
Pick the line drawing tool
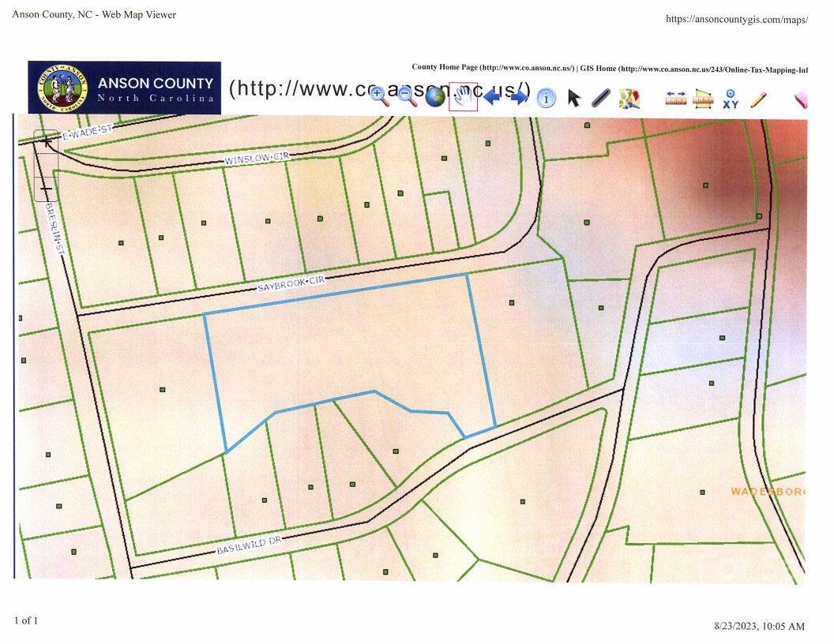(x=601, y=98)
